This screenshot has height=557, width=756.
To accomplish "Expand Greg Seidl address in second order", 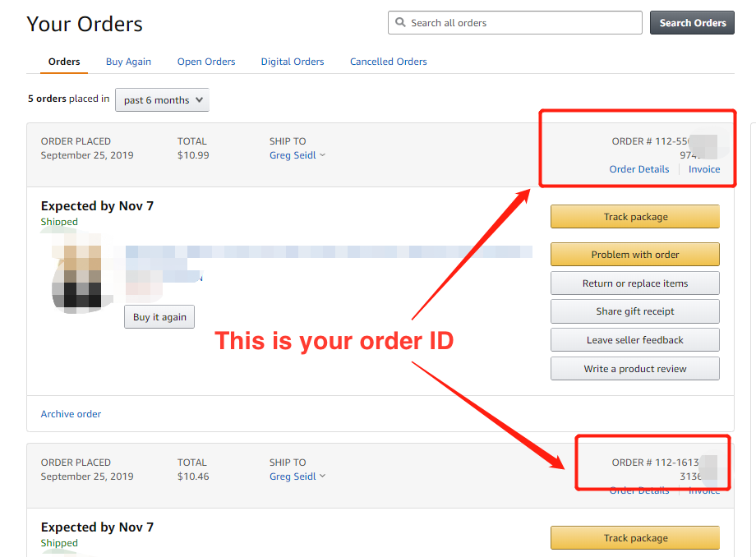I will [297, 476].
